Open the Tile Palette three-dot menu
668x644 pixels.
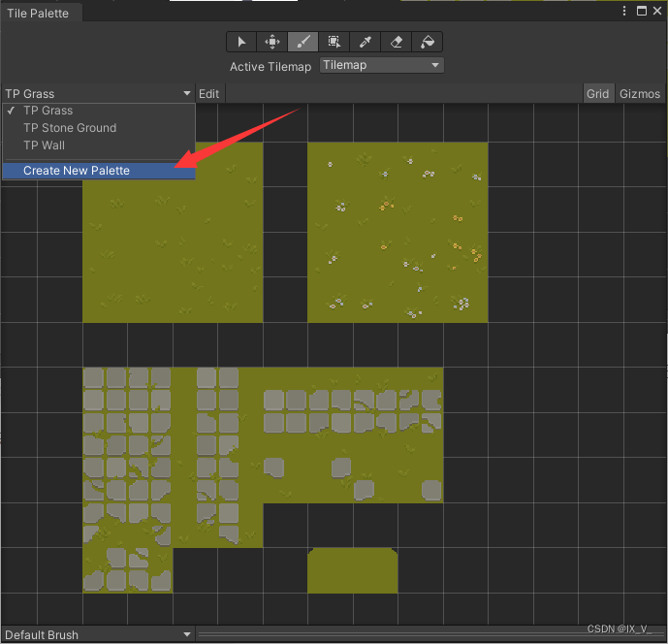click(624, 11)
